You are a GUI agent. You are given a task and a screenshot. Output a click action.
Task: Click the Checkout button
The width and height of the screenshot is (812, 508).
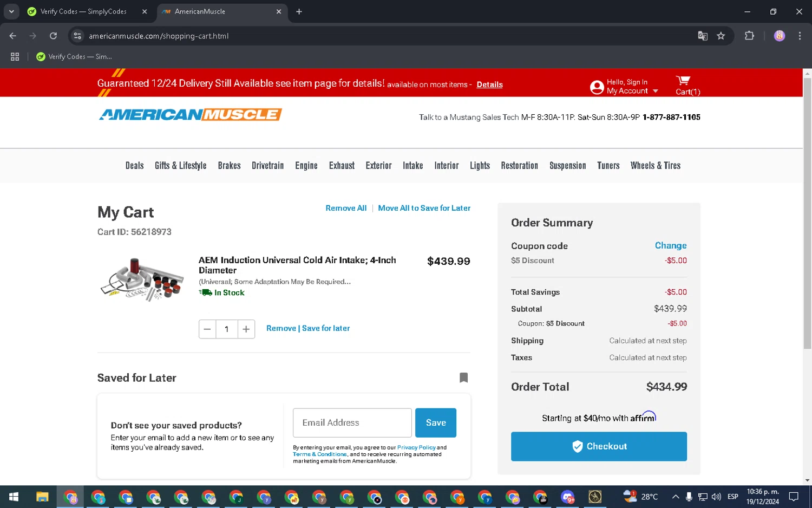point(599,446)
